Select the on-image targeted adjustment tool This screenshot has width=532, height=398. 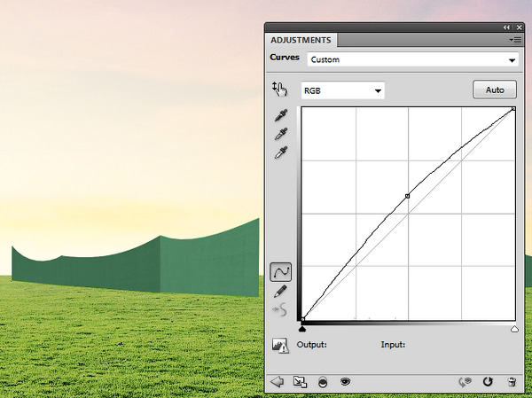(279, 90)
